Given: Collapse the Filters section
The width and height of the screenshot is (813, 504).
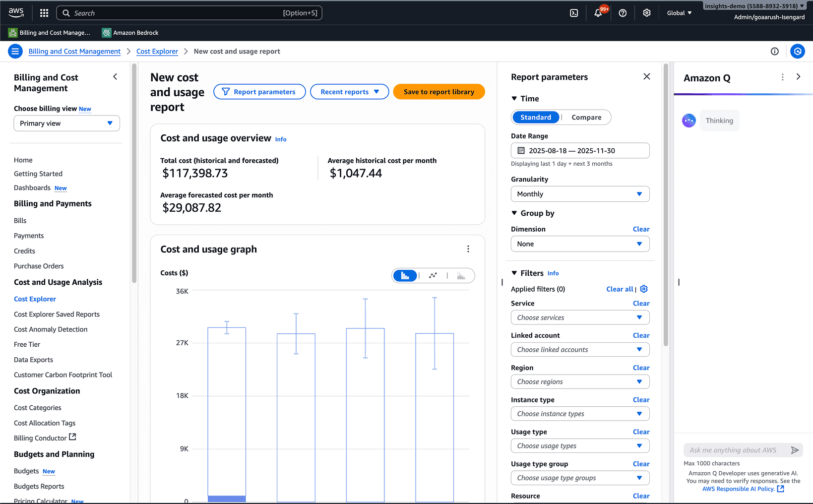Looking at the screenshot, I should [514, 273].
